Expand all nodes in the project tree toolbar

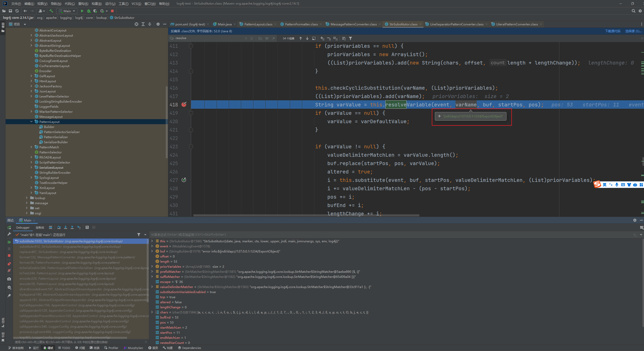pos(143,24)
